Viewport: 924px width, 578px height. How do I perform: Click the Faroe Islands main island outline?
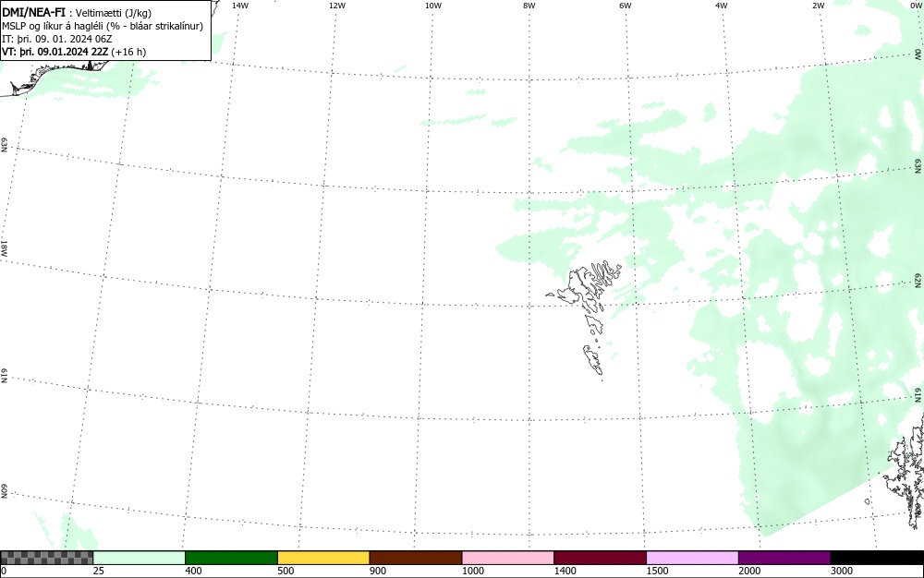(x=585, y=288)
